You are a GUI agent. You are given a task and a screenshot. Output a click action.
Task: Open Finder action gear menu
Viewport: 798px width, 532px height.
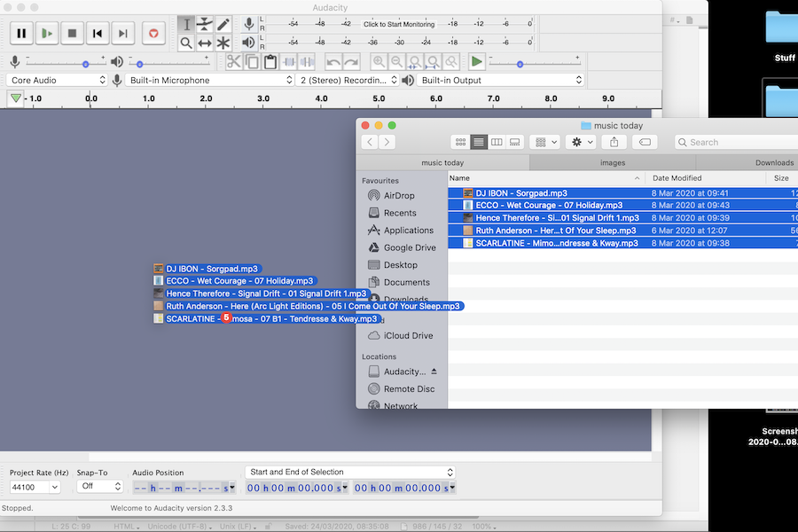point(581,142)
